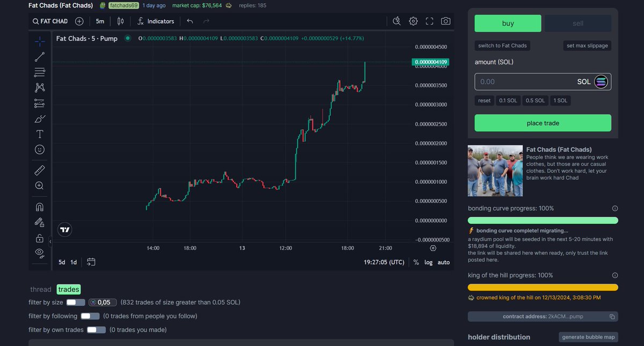Toggle the indicator legend visibility dot
The image size is (644, 346).
point(128,39)
